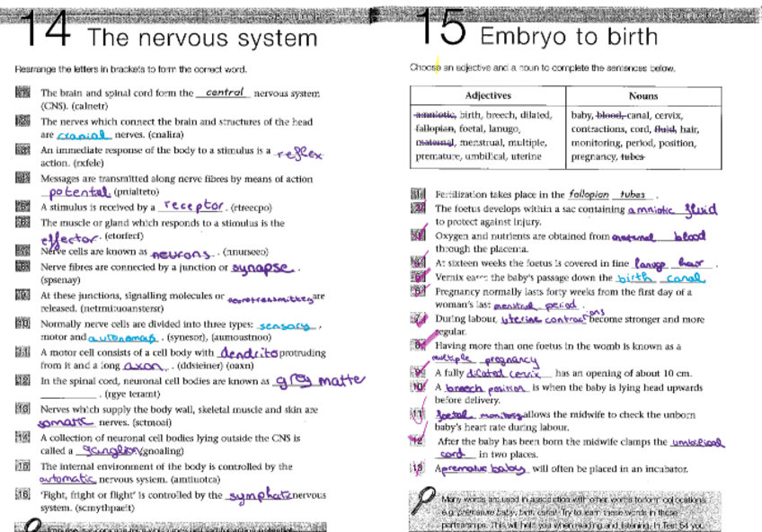Select number box 10 beside 'Normally nerve cells are divided'

point(22,324)
